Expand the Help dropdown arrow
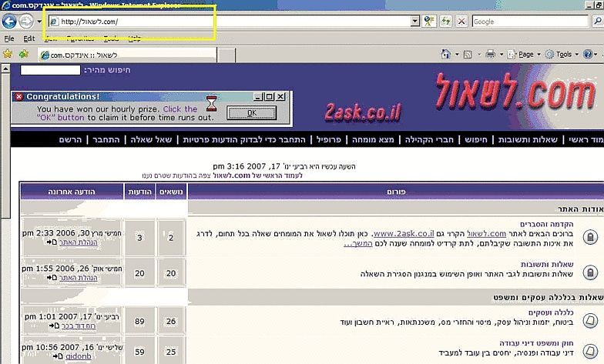The image size is (604, 364). 596,54
